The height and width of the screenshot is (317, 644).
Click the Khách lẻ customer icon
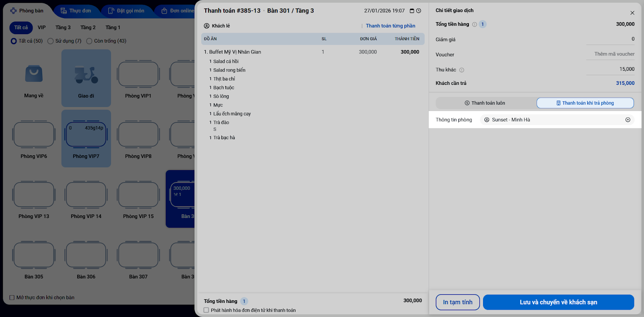coord(206,26)
